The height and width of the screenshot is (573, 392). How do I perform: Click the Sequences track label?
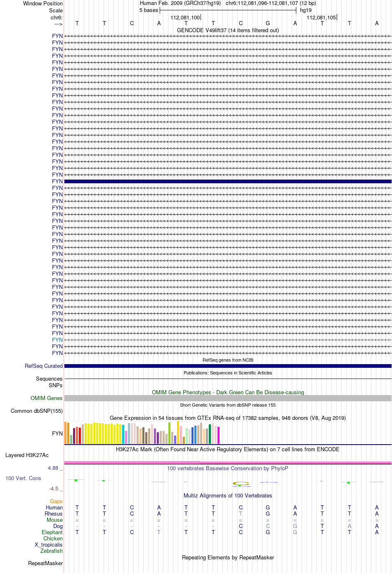[49, 379]
